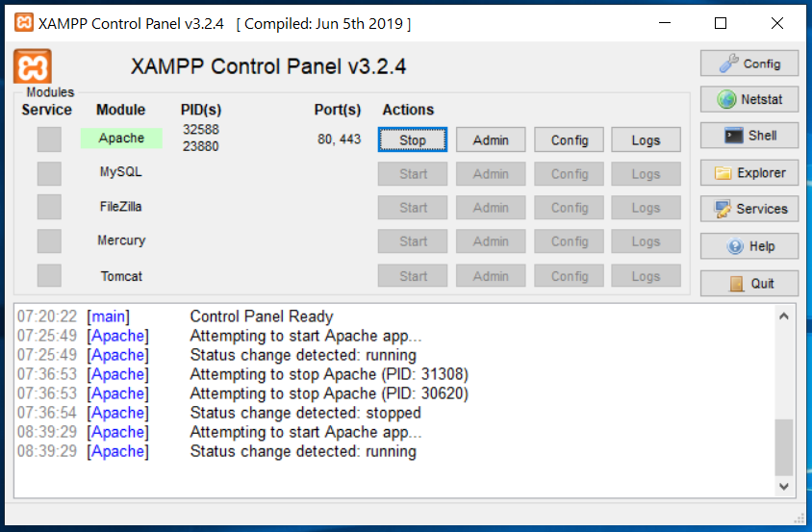Click the Mercury module label
The width and height of the screenshot is (812, 532).
point(121,241)
